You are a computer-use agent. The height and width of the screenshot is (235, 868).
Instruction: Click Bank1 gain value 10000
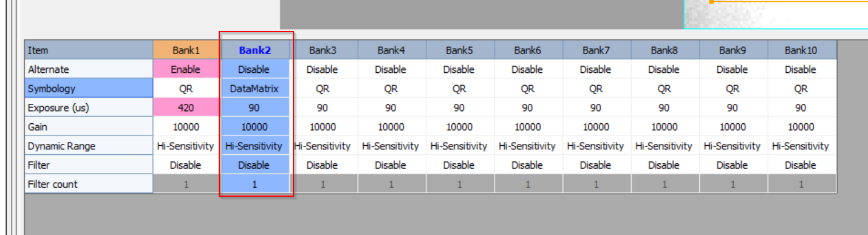[186, 127]
